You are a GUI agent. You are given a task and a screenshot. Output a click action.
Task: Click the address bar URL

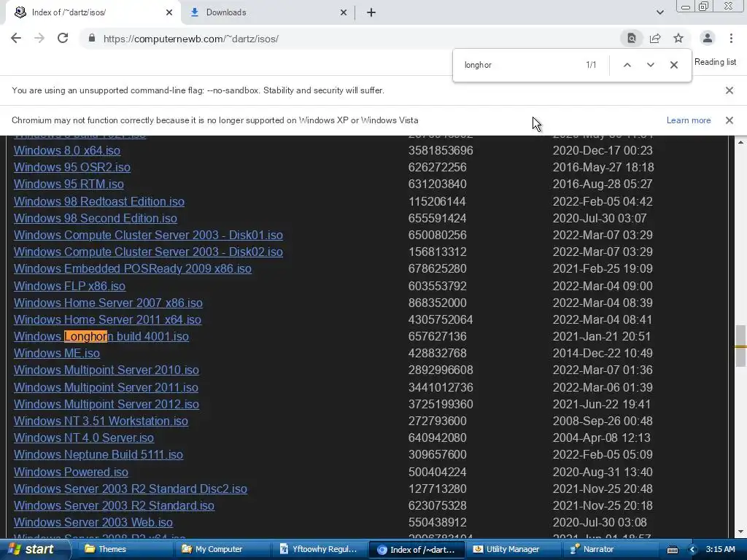click(190, 39)
